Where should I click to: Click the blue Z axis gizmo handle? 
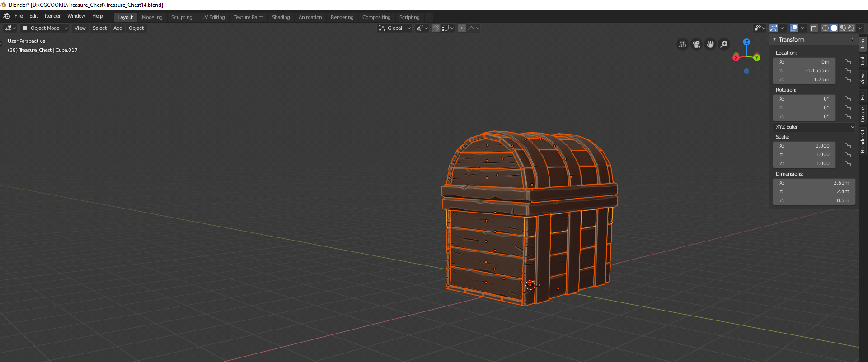coord(746,42)
